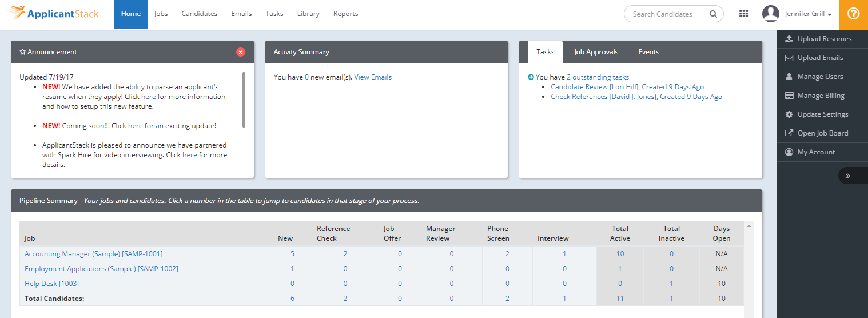
Task: Click the Announcement panel scrollbar
Action: click(x=244, y=100)
